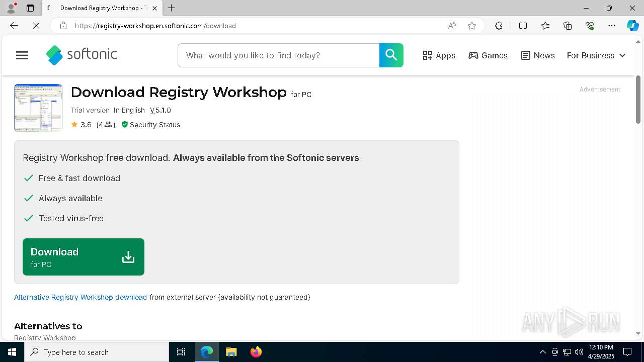
Task: Focus the 'What would you like to find today?' search box
Action: [278, 55]
